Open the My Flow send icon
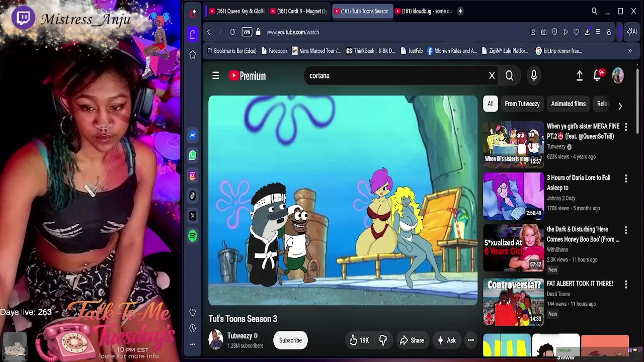This screenshot has height=362, width=644. (x=566, y=32)
